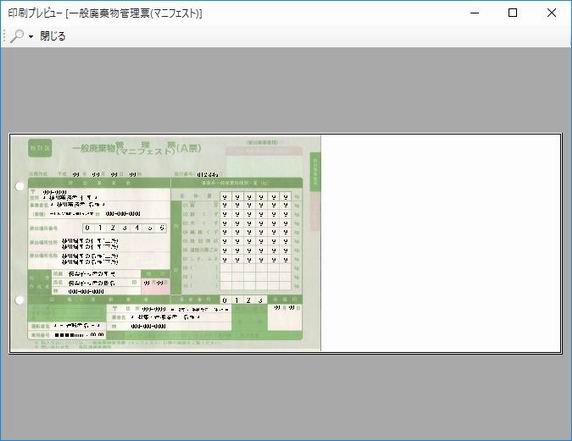Click the gray area above the page
The height and width of the screenshot is (441, 572).
tap(286, 90)
